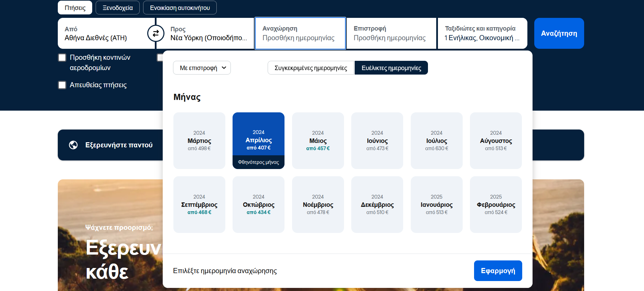Switch to the Ξενοδοχεία tab

[x=118, y=8]
